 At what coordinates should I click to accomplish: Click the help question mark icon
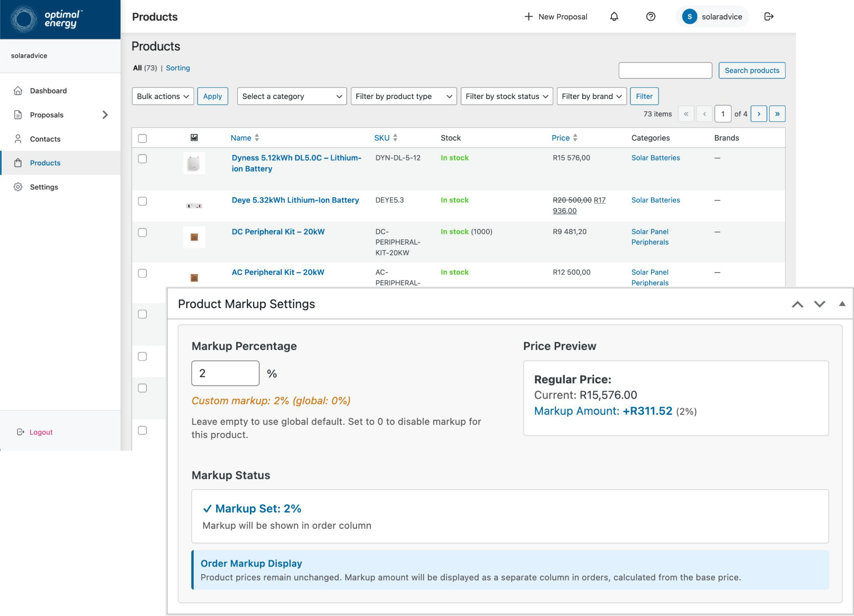(651, 16)
